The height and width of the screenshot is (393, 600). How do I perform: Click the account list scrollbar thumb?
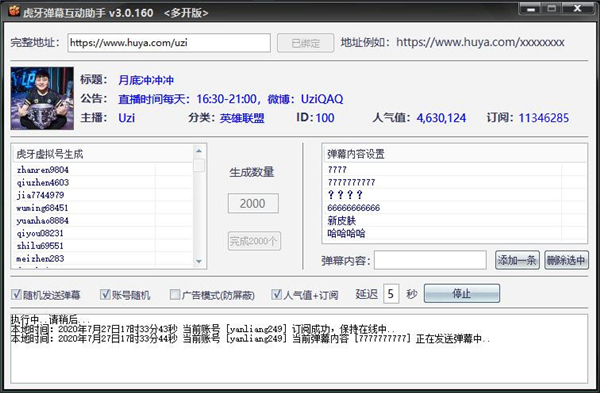pos(199,165)
